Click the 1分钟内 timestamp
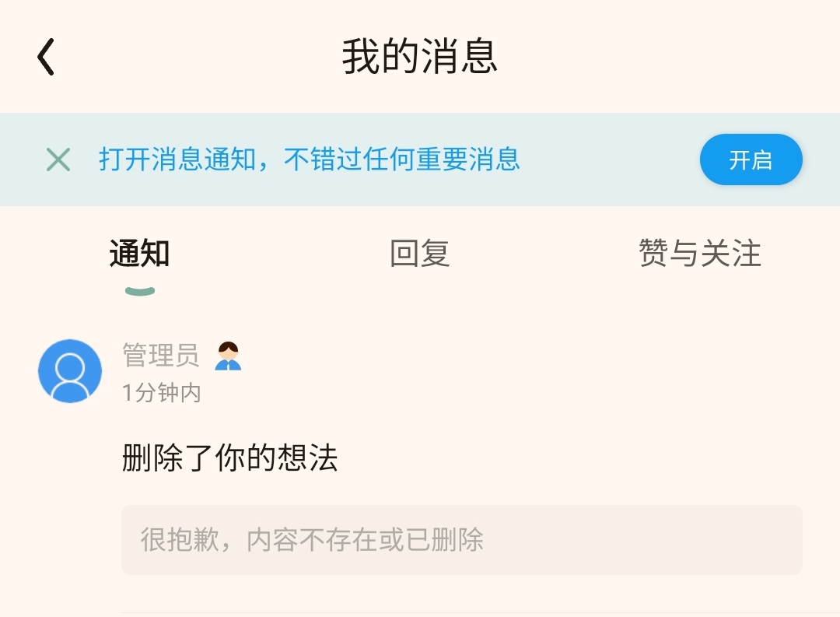Screen dimensions: 840x617 [162, 393]
